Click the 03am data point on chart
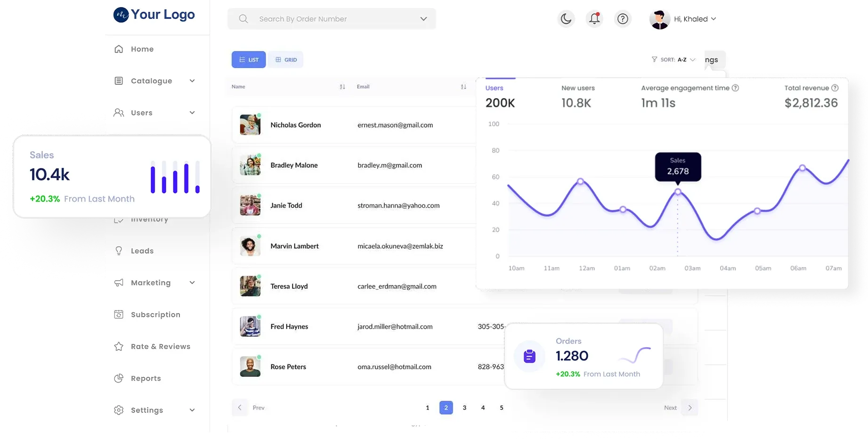Screen dimensions: 868x439 click(678, 192)
